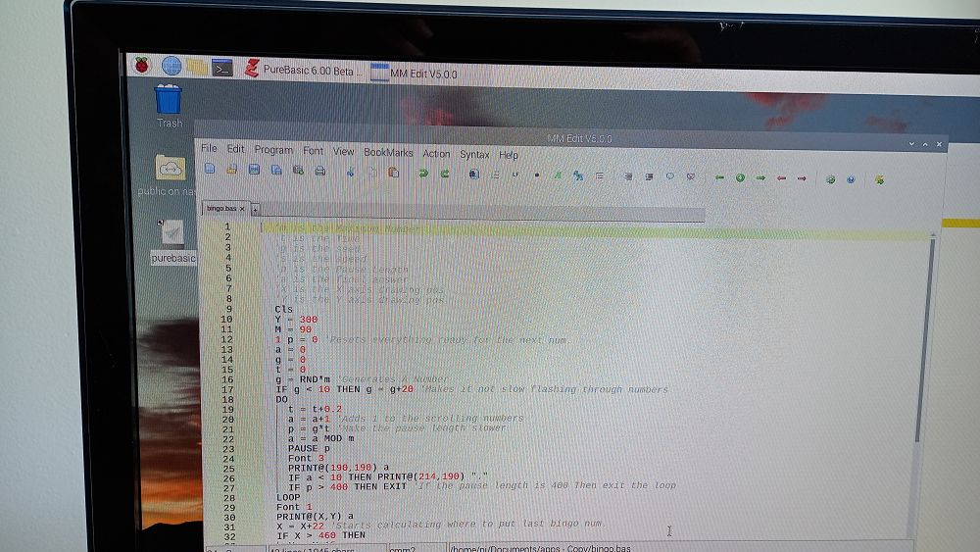Viewport: 980px width, 552px height.
Task: Click the Print toolbar icon
Action: tap(319, 172)
